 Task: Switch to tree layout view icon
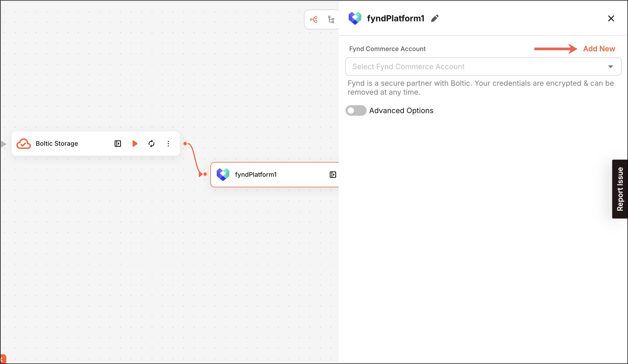pyautogui.click(x=331, y=19)
